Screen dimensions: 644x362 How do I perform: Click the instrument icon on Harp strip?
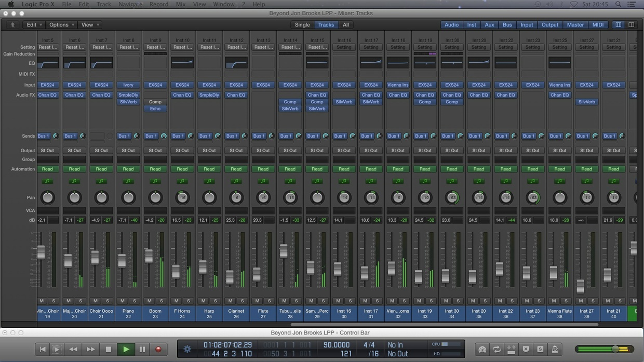click(209, 181)
